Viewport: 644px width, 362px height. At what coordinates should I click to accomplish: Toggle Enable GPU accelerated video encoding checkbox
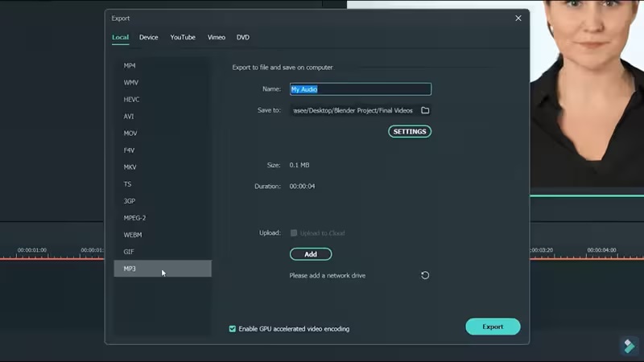click(233, 329)
